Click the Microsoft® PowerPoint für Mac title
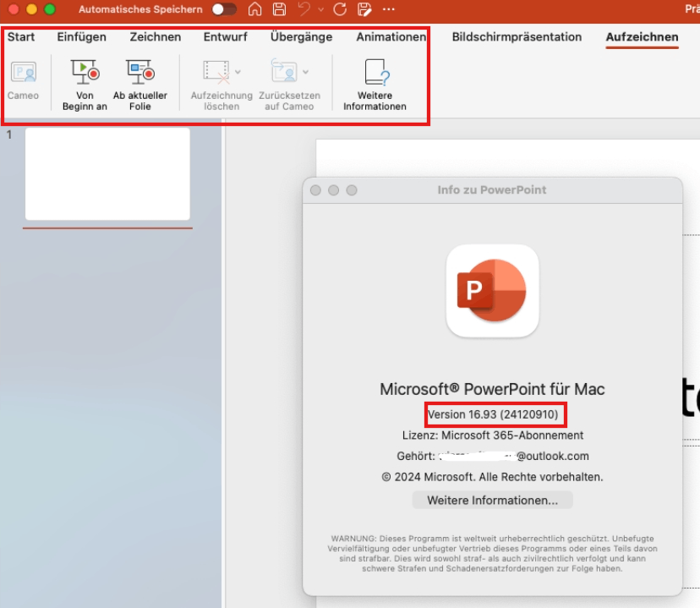 coord(492,389)
